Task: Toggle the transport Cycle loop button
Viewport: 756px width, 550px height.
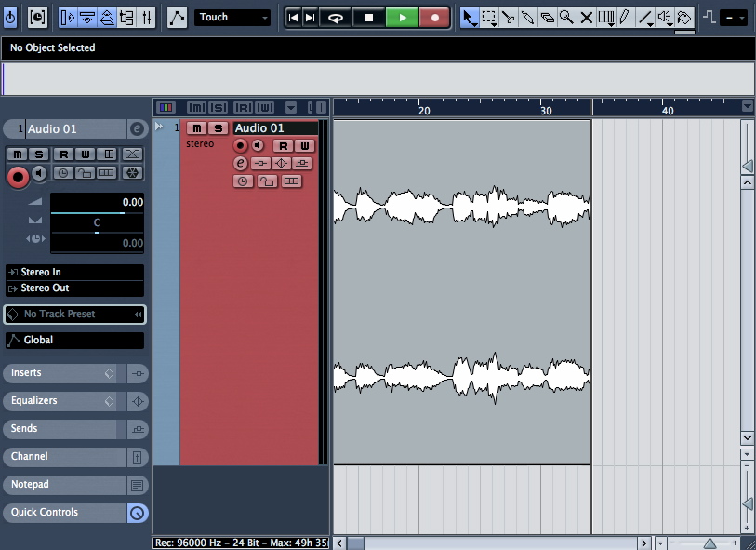Action: [x=336, y=17]
